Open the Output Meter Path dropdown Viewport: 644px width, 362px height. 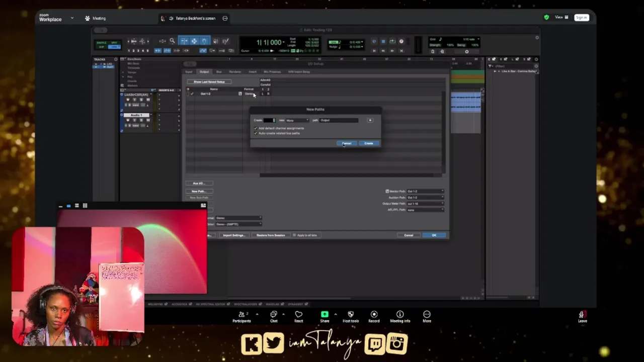pos(425,204)
